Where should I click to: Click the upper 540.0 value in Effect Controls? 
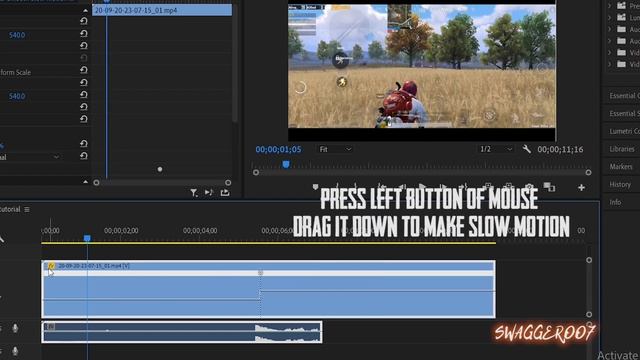click(x=17, y=35)
